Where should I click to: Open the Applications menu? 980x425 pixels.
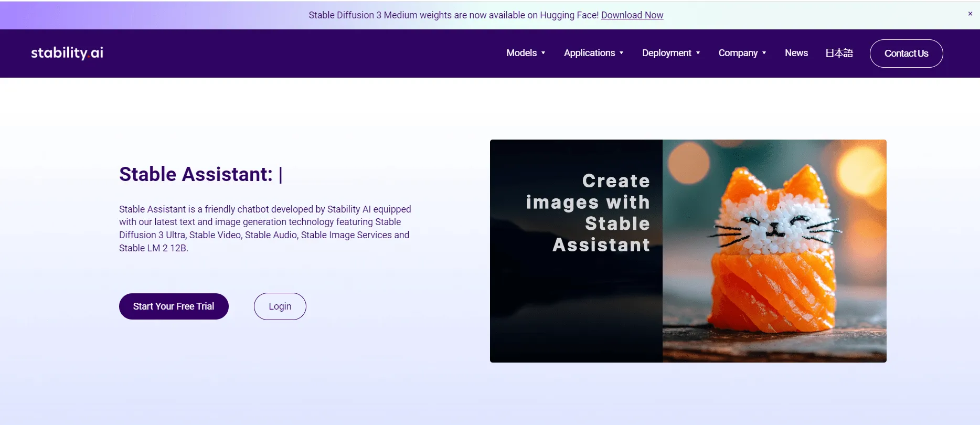coord(589,53)
